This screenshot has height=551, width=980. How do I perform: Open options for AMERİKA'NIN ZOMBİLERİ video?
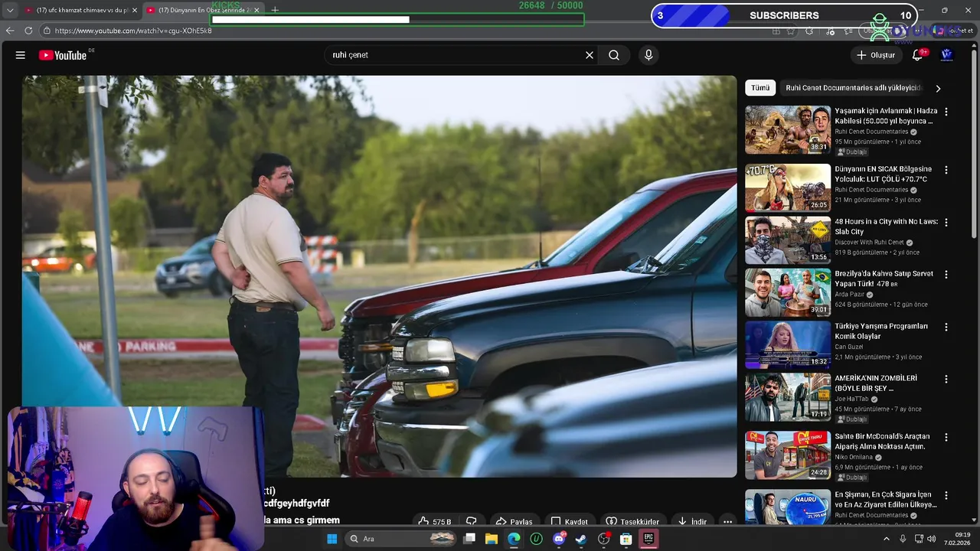coord(946,379)
